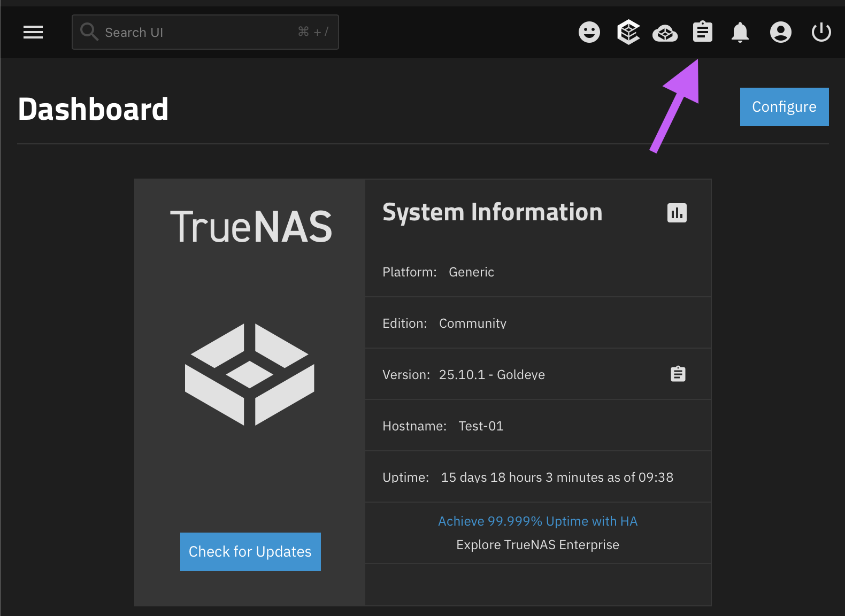The image size is (845, 616).
Task: Click the magnifier icon in the search box
Action: [89, 32]
